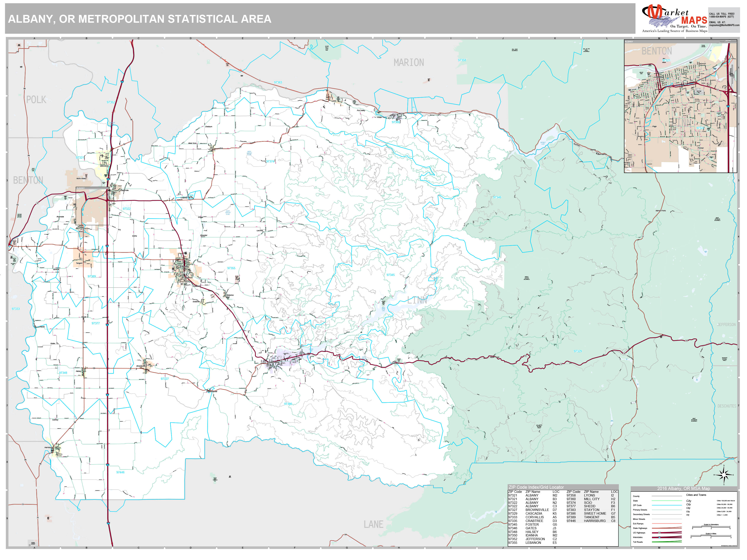Click ZIP code label 97358 on the map

(462, 60)
